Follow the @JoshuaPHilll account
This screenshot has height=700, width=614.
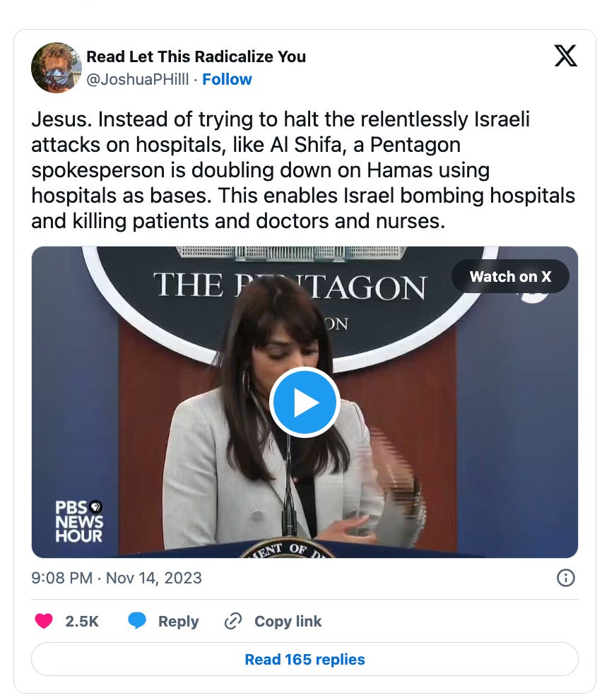point(227,79)
